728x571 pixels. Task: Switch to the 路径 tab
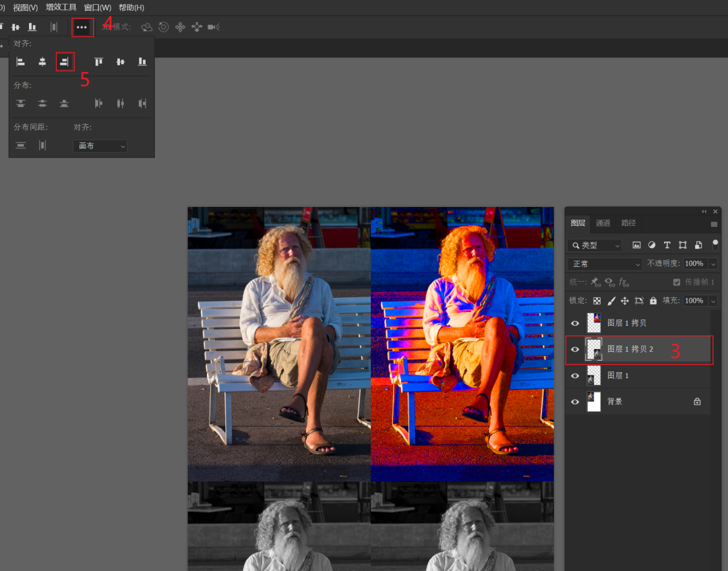click(629, 223)
